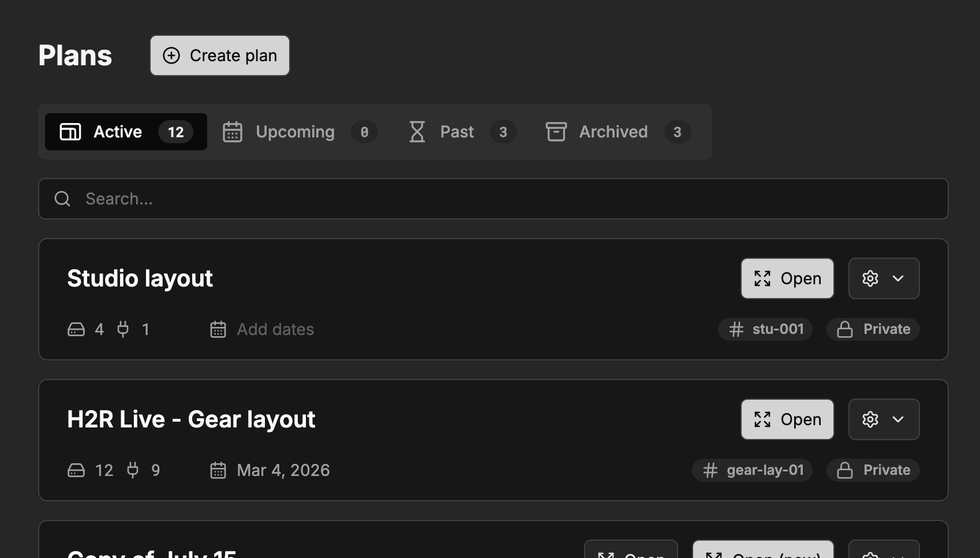
Task: Click Add dates on the Studio layout plan
Action: coord(275,329)
